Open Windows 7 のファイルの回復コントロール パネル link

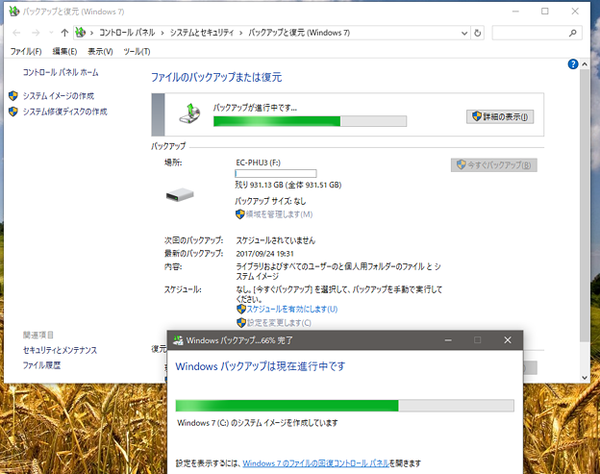(316, 463)
